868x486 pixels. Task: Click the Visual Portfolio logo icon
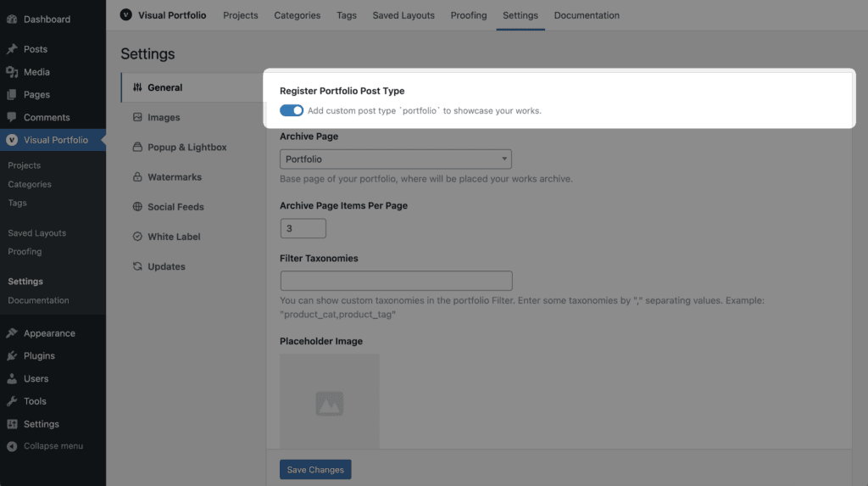click(x=125, y=15)
